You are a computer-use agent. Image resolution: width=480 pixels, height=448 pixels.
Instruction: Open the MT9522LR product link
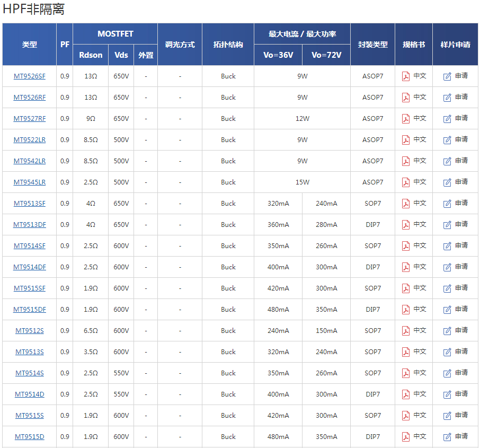coord(30,140)
